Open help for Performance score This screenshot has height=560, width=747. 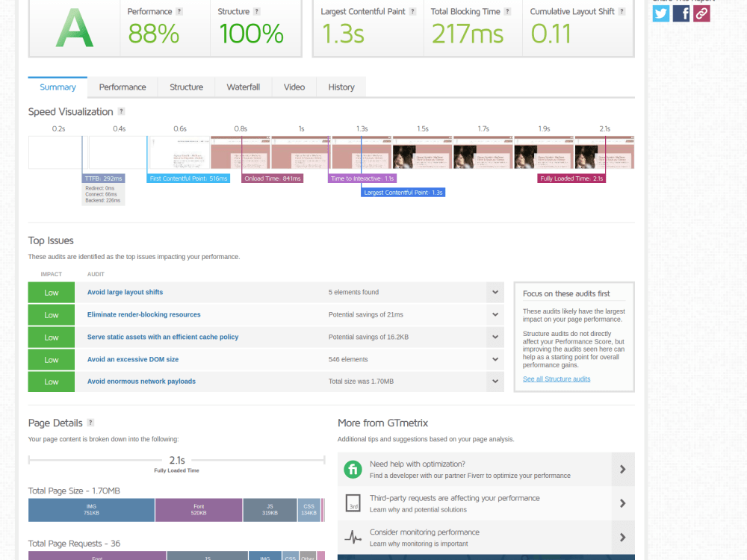(x=179, y=11)
